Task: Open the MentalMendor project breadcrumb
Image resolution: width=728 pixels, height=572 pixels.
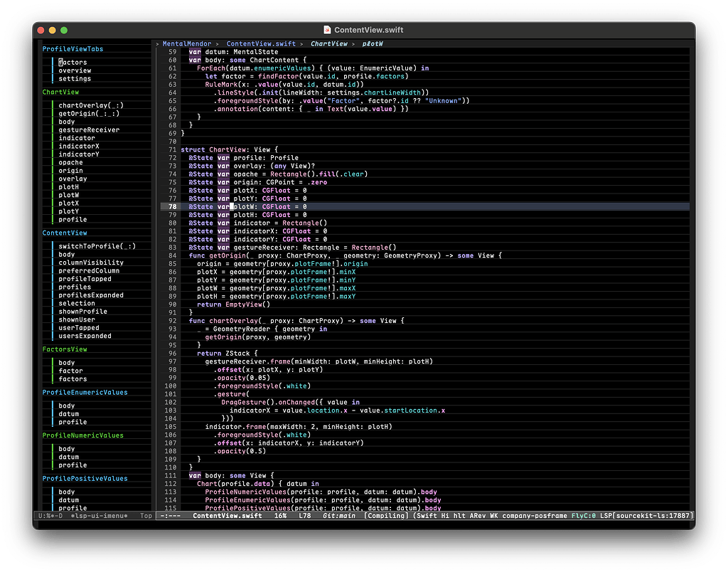Action: coord(187,43)
